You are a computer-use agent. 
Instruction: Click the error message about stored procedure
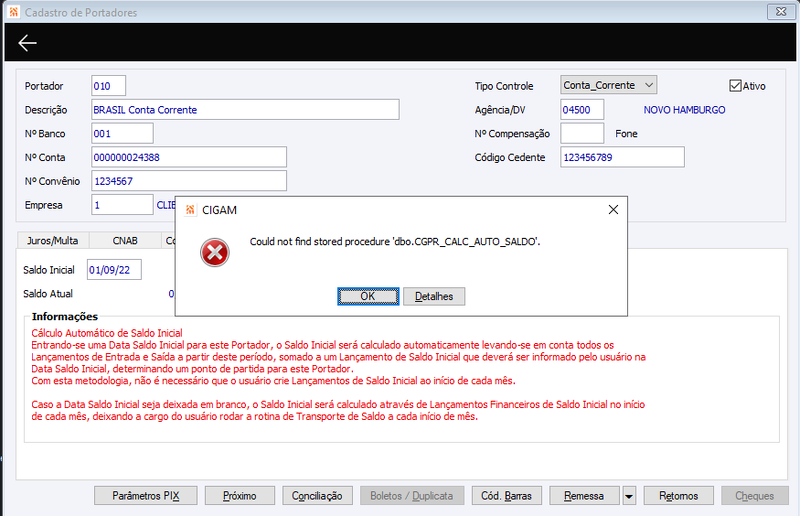coord(395,241)
